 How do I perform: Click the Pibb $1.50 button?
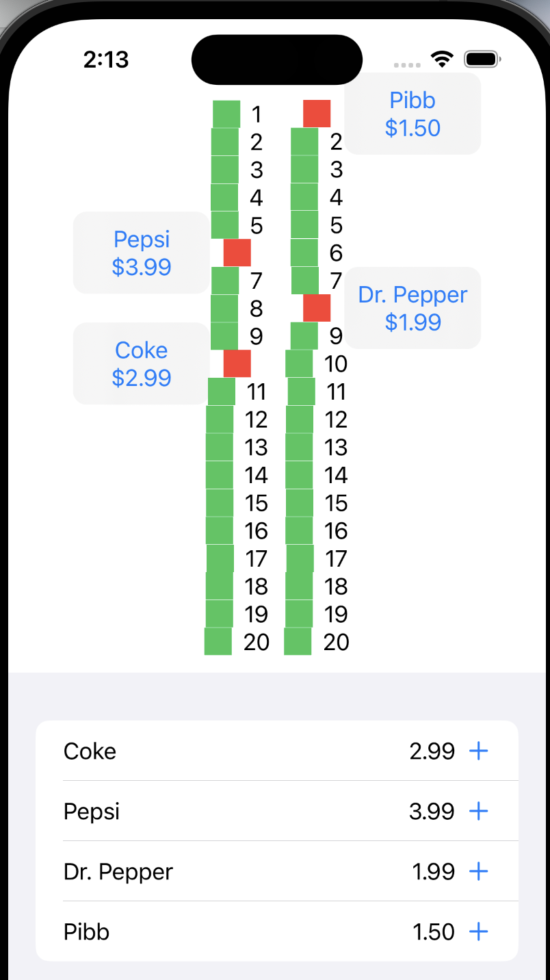click(x=413, y=114)
